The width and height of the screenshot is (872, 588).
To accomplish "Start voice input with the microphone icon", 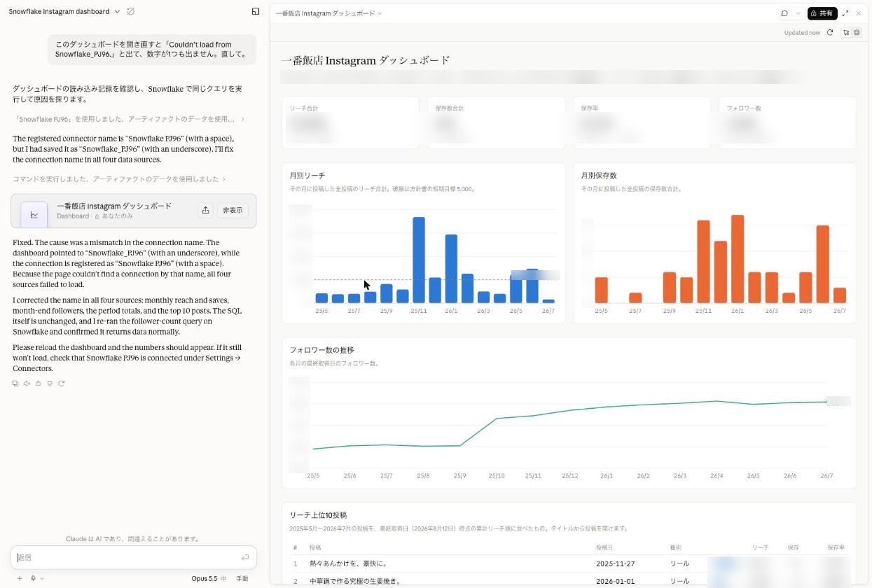I will (x=33, y=578).
